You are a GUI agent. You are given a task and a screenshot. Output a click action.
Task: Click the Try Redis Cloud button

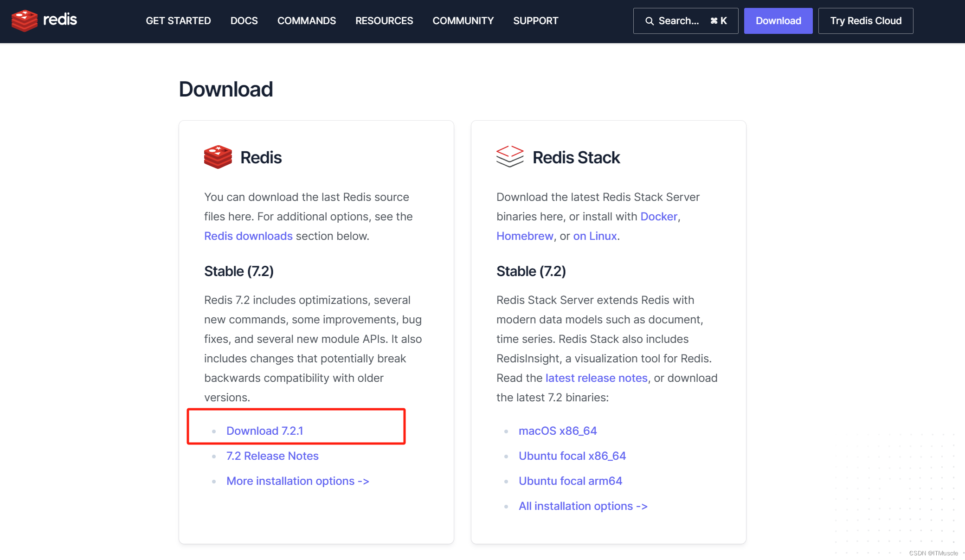(x=866, y=21)
